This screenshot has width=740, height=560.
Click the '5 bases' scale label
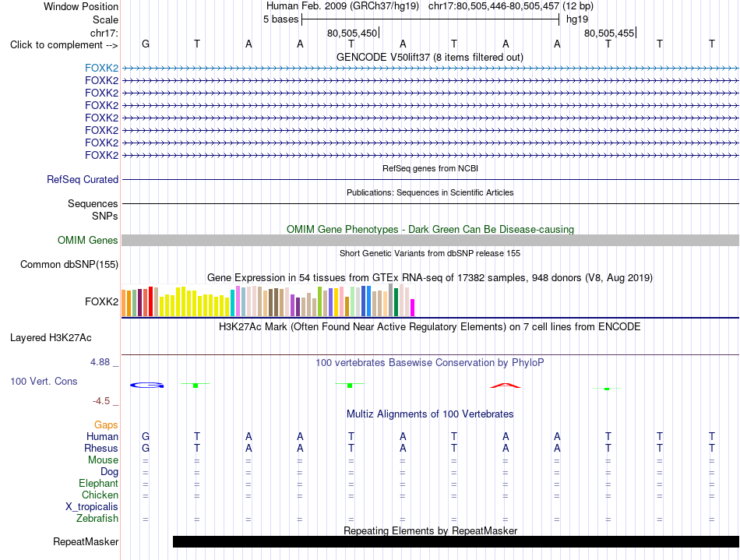[280, 19]
